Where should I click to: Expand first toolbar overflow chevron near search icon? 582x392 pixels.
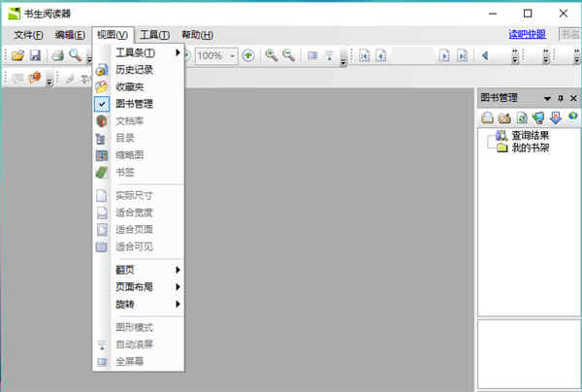click(89, 59)
